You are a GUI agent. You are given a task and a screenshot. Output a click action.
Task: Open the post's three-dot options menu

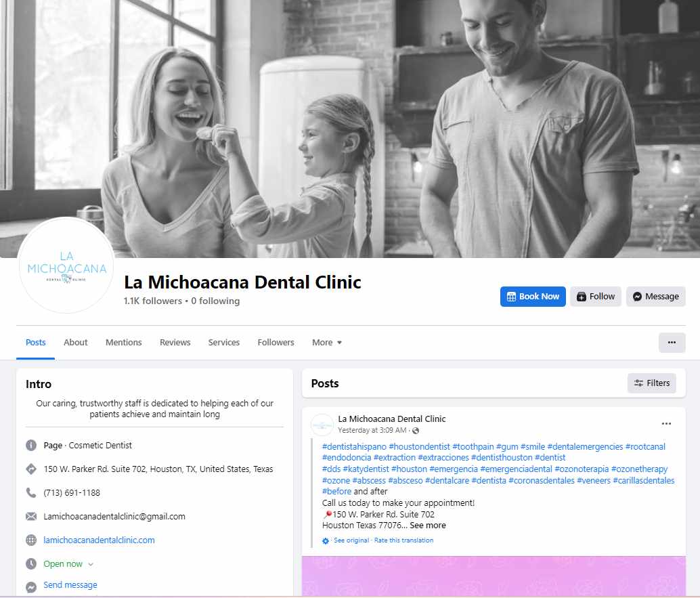point(666,424)
